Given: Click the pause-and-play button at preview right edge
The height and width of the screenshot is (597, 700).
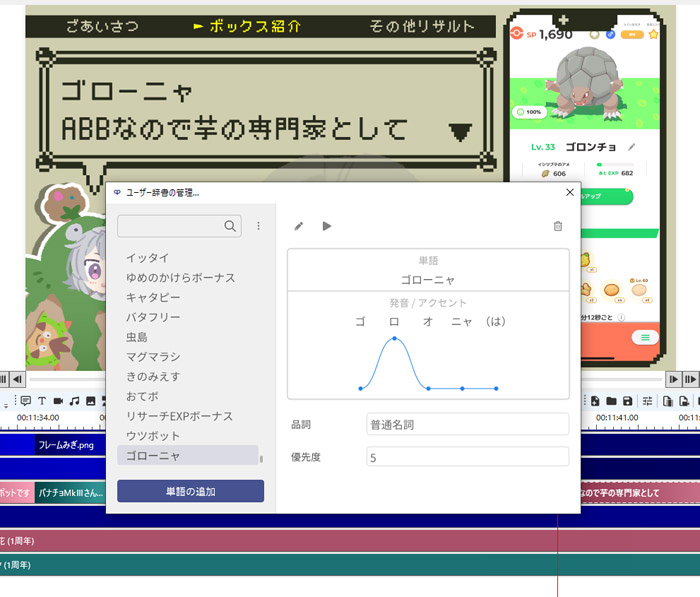Looking at the screenshot, I should [x=690, y=379].
